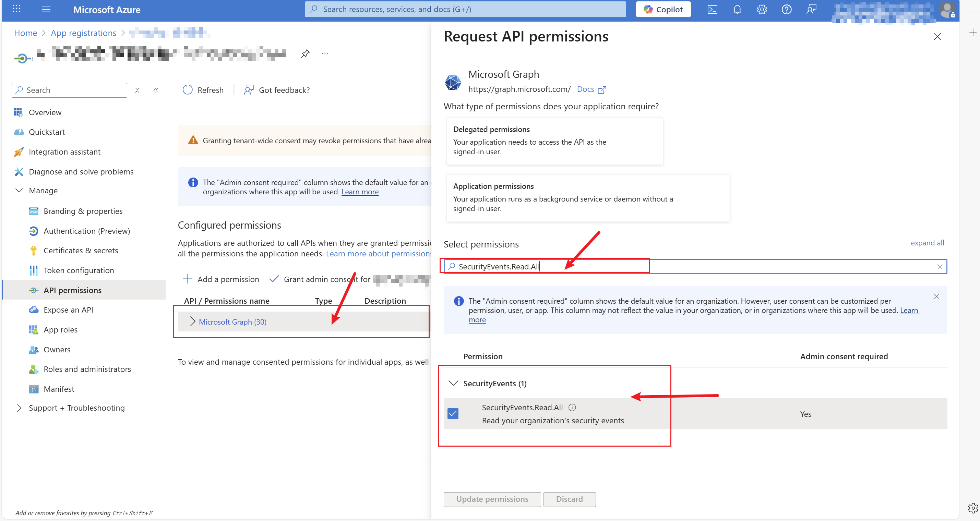Open Certificates & secrets menu item
The height and width of the screenshot is (521, 980).
click(81, 250)
